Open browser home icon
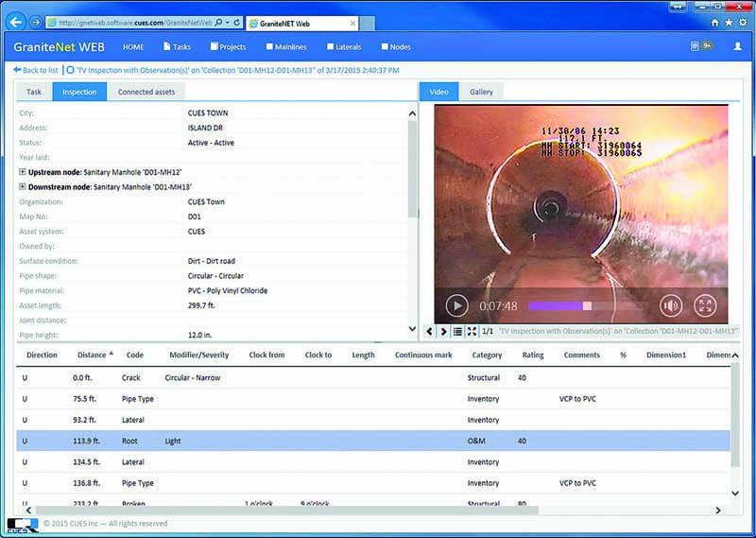756x538 pixels. click(715, 23)
